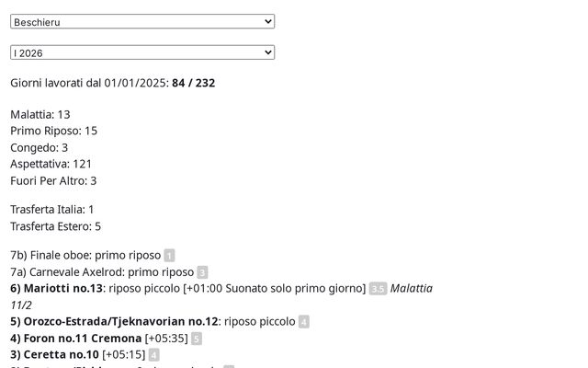Click the Malattia: 13 summary line
The height and width of the screenshot is (368, 588).
click(40, 114)
